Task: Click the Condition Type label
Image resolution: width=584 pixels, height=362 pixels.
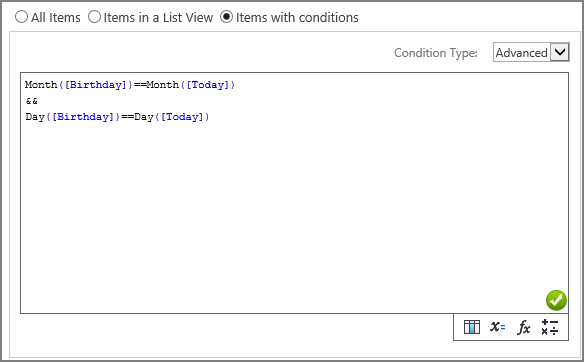Action: click(436, 53)
